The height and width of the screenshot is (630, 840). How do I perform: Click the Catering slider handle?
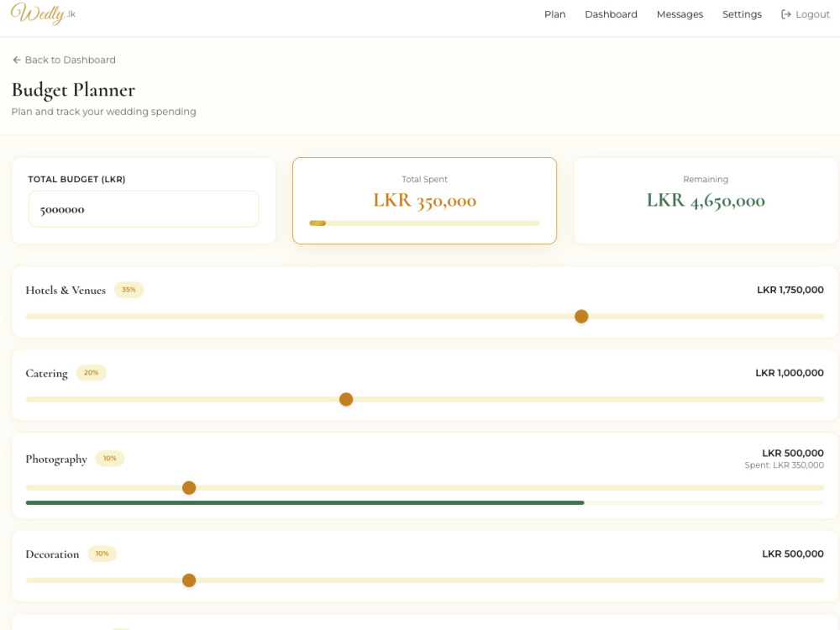pyautogui.click(x=346, y=400)
